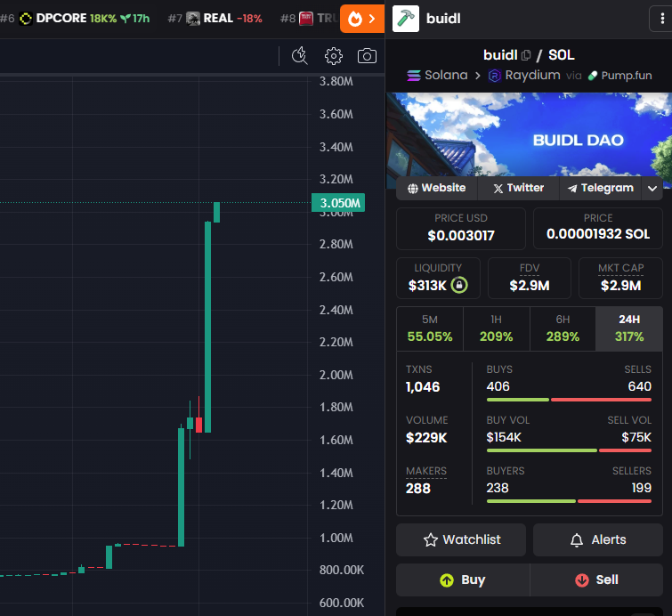Click the FDV $2.9M box
Viewport: 672px width, 616px height.
click(530, 279)
